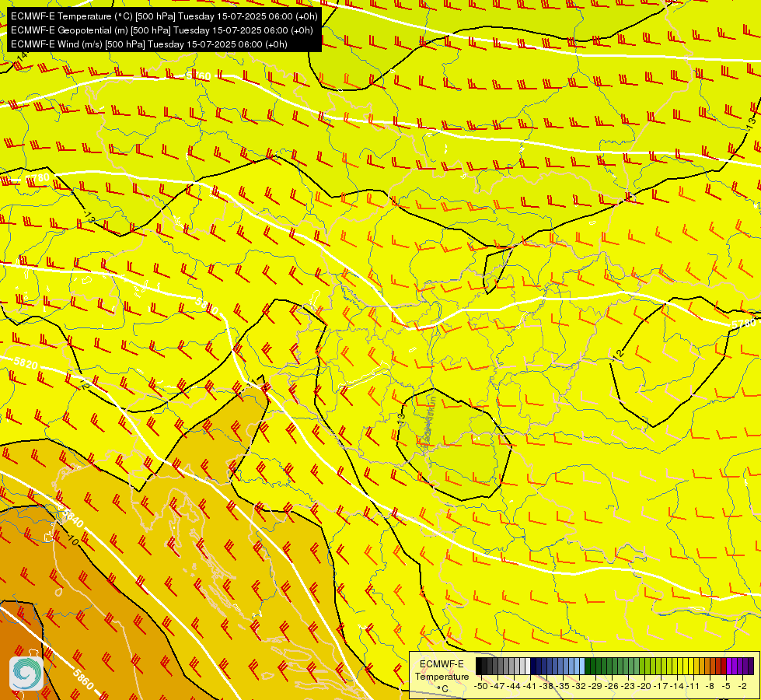Select the ECMWF-E Temperature title line
This screenshot has height=700, width=761.
tap(164, 16)
